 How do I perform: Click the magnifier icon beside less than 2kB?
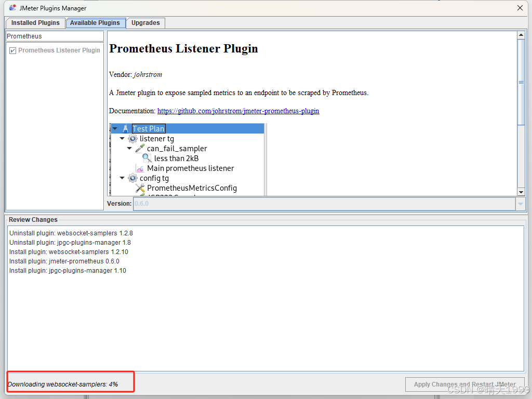pyautogui.click(x=146, y=157)
